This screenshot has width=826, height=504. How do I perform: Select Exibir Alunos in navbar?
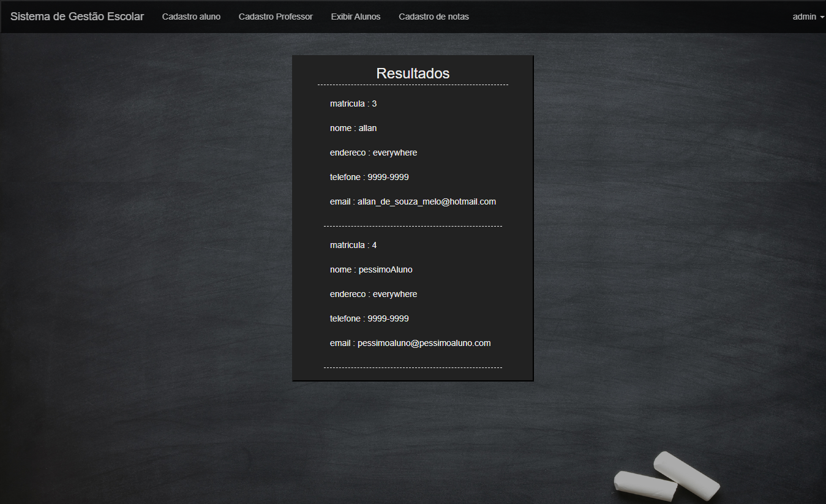pyautogui.click(x=356, y=17)
